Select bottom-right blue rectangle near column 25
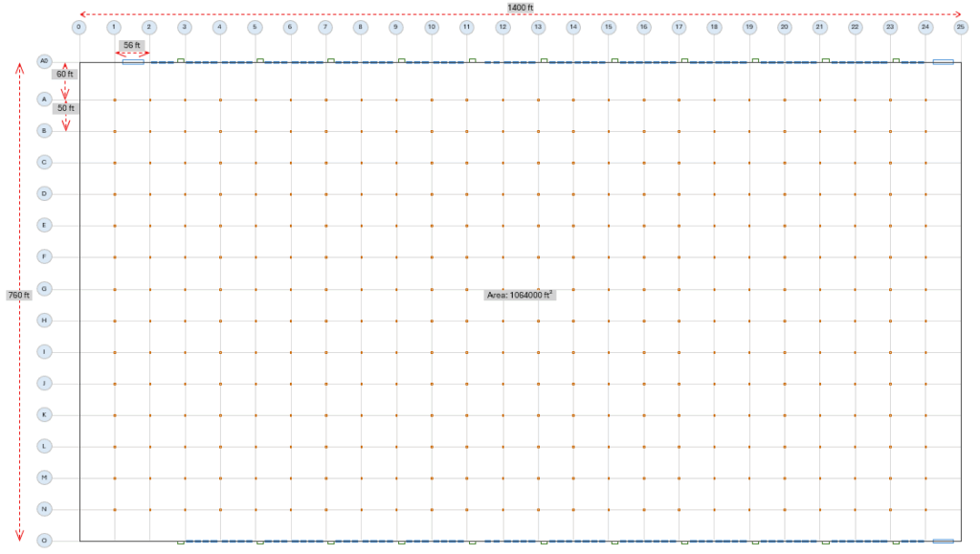This screenshot has height=554, width=980. 943,541
